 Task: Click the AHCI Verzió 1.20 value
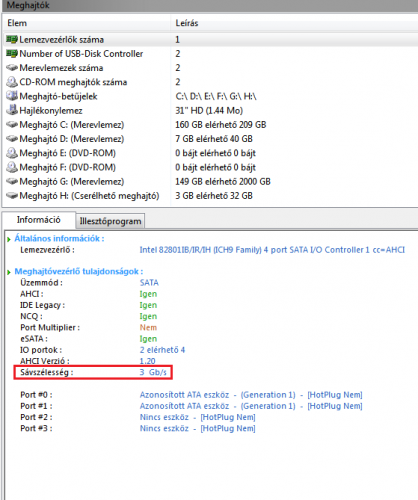[147, 361]
